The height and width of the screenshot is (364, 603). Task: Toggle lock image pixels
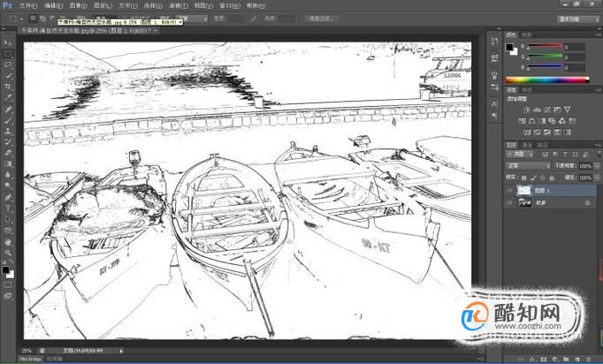[533, 178]
